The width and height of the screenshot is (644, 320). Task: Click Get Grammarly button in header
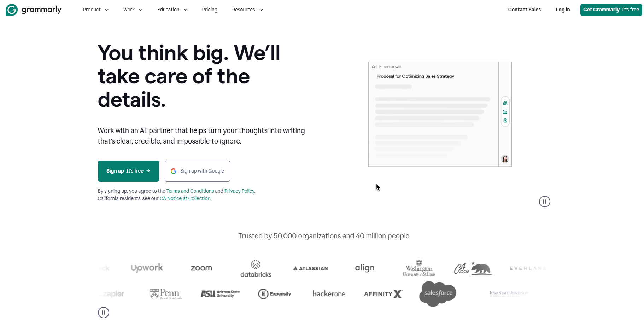point(611,10)
